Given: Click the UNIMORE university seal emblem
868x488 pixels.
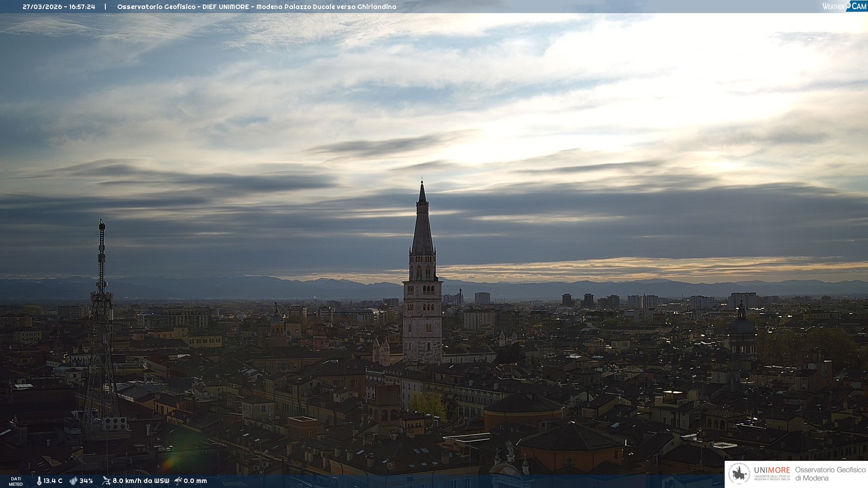Looking at the screenshot, I should point(739,474).
